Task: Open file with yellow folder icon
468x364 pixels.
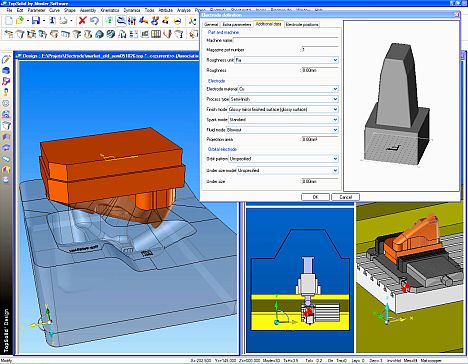Action: [20, 21]
